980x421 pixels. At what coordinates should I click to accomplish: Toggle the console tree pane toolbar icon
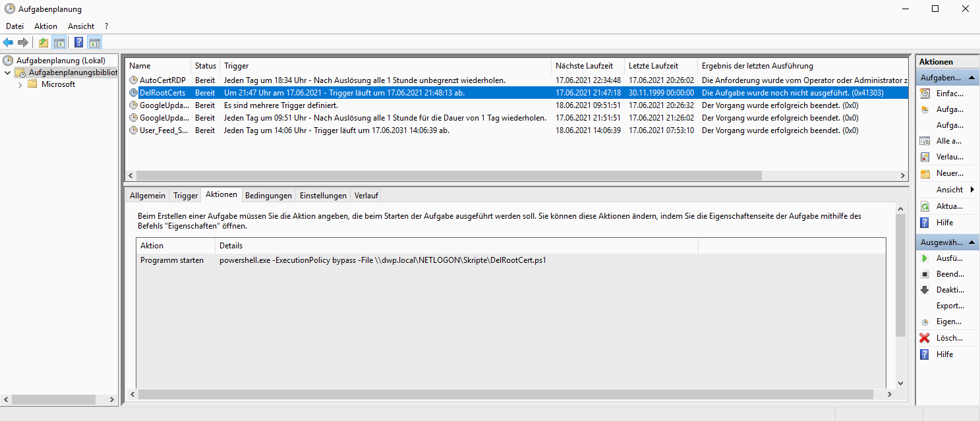coord(59,43)
